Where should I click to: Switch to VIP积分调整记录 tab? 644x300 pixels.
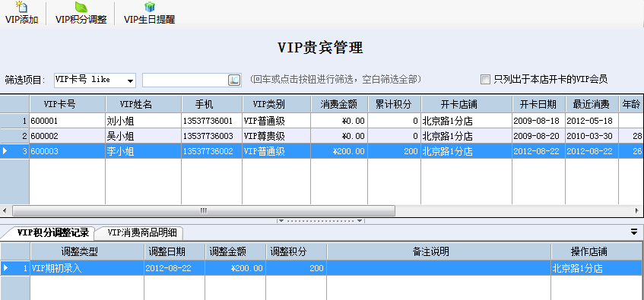[52, 233]
